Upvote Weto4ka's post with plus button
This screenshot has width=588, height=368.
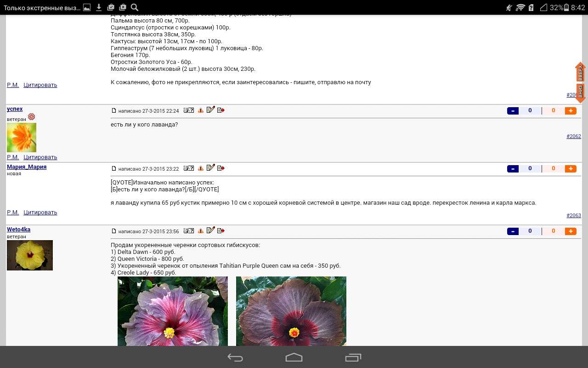pyautogui.click(x=571, y=231)
